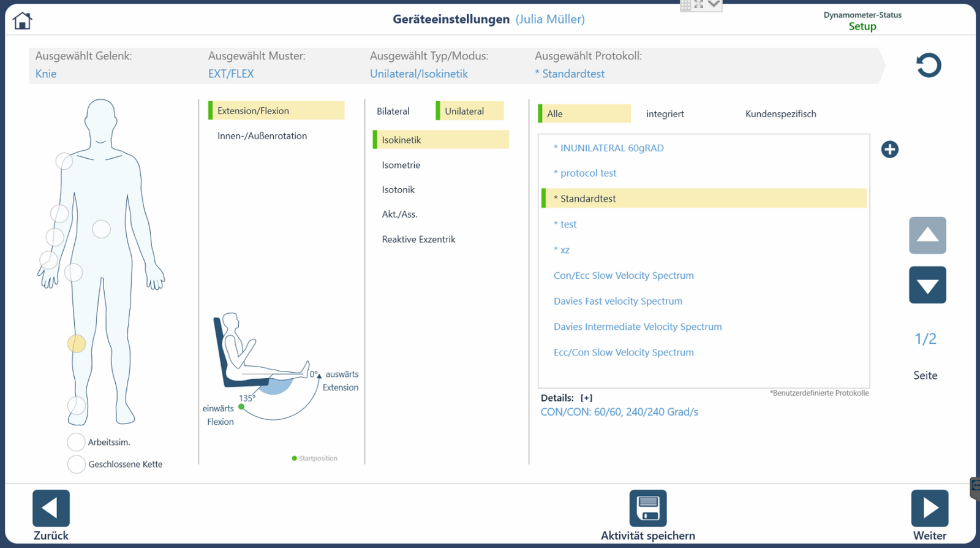Screen dimensions: 980x548
Task: Select Davies Fast velocity Spectrum protocol
Action: 617,301
